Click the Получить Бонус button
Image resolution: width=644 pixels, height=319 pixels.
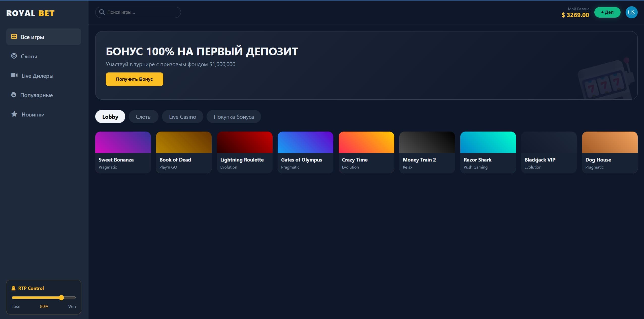pyautogui.click(x=135, y=79)
